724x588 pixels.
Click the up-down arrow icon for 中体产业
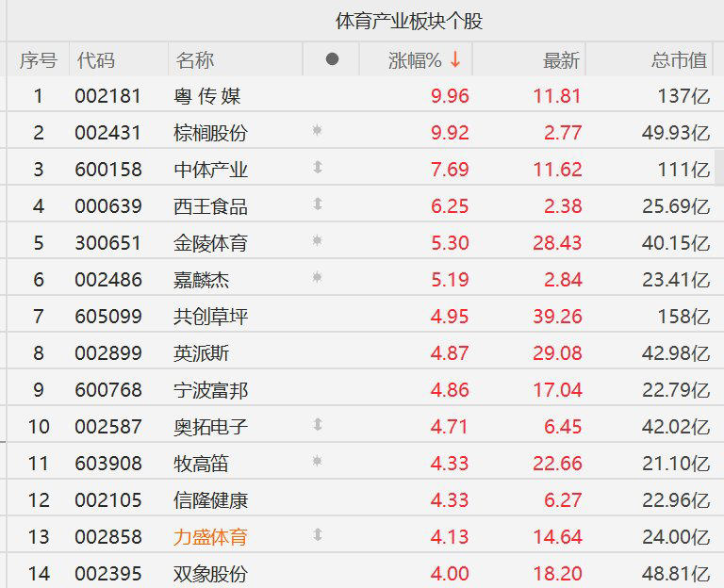317,167
